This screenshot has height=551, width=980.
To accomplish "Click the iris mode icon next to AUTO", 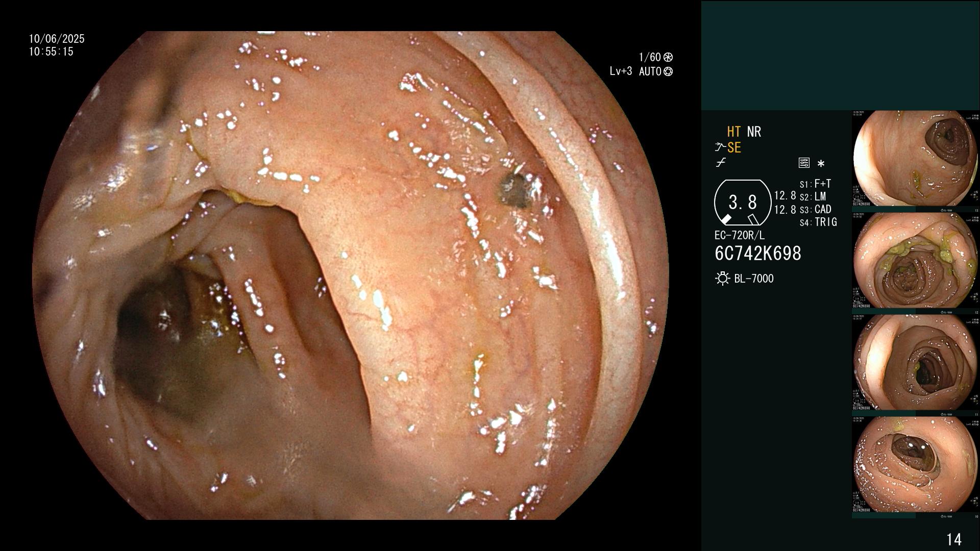I will pyautogui.click(x=668, y=71).
